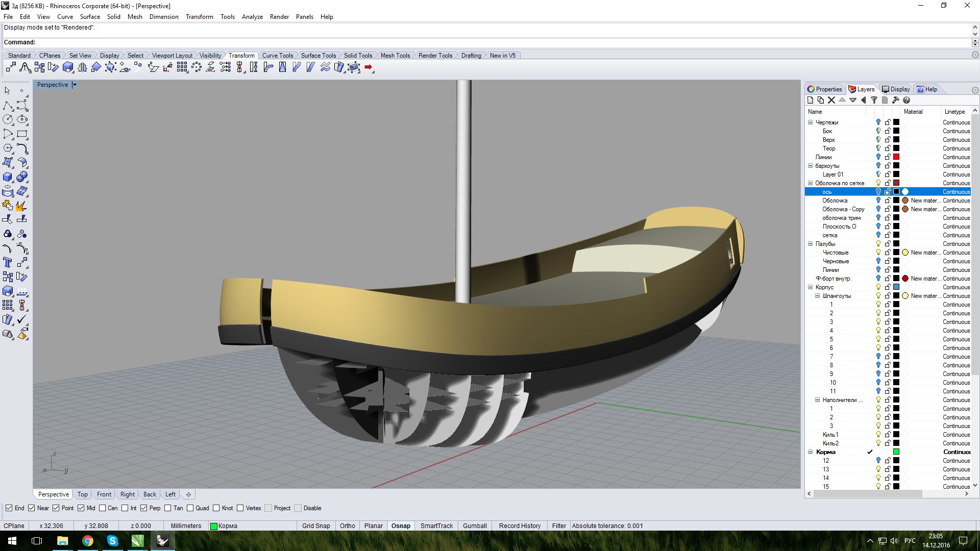Toggle the Near osnap checkbox
Viewport: 980px width, 551px height.
click(x=32, y=508)
